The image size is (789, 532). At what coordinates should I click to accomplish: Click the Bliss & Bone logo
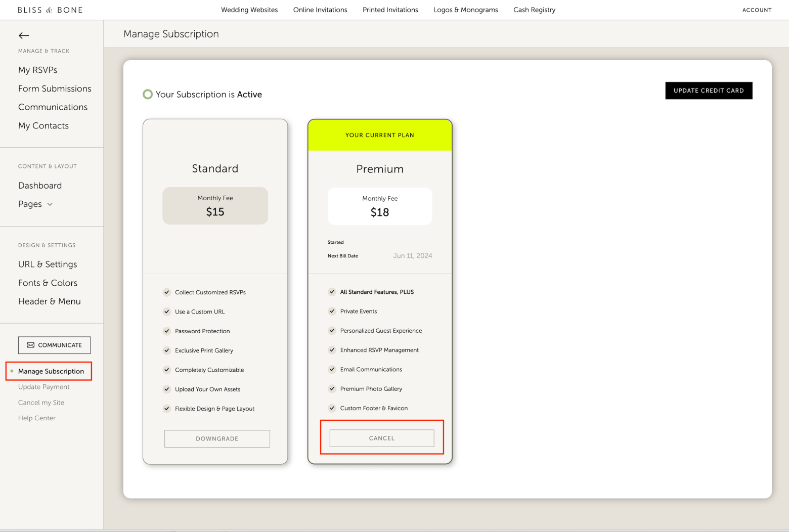(50, 10)
